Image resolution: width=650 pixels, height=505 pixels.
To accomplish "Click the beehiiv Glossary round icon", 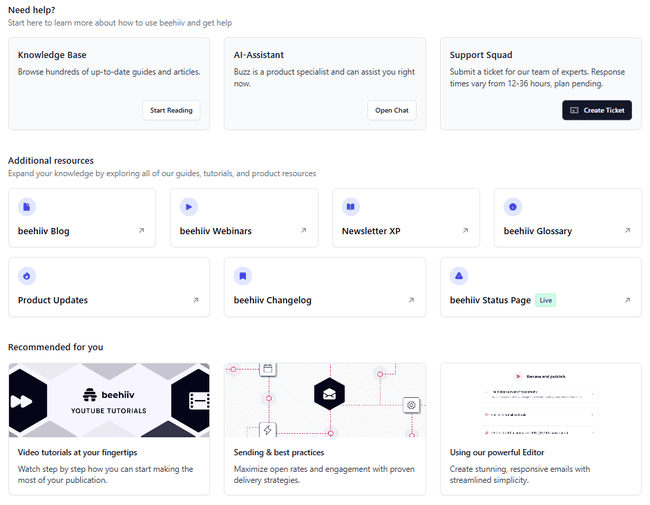I will (513, 207).
